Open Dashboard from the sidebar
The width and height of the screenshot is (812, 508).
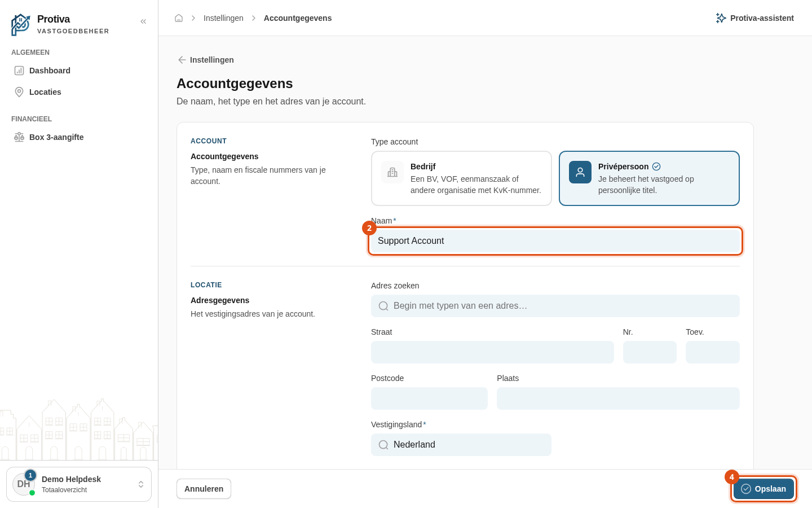click(x=79, y=71)
